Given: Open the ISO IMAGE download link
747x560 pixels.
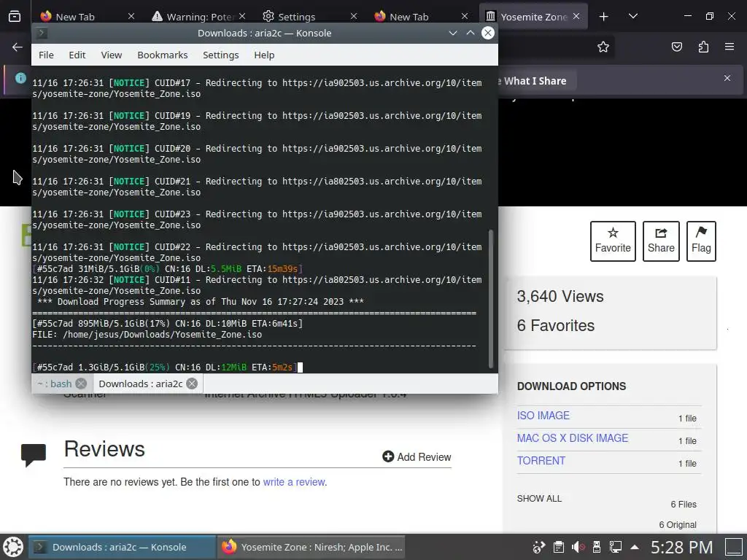Looking at the screenshot, I should 543,415.
